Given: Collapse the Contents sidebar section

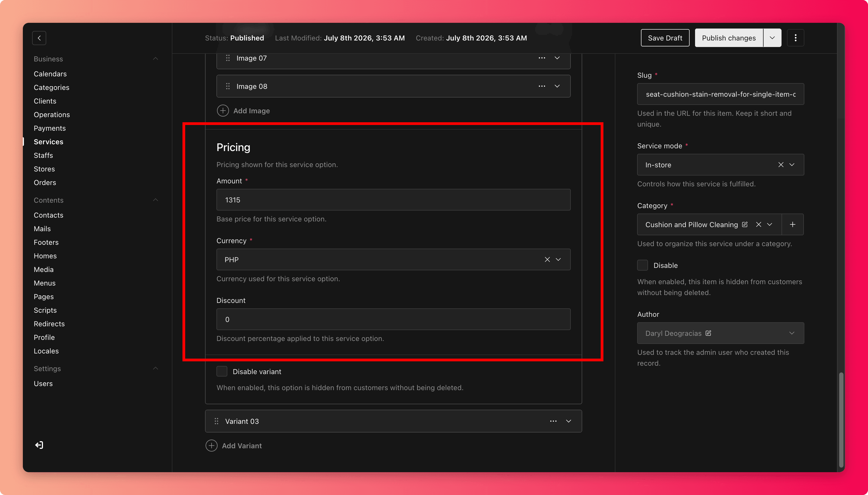Looking at the screenshot, I should (156, 200).
